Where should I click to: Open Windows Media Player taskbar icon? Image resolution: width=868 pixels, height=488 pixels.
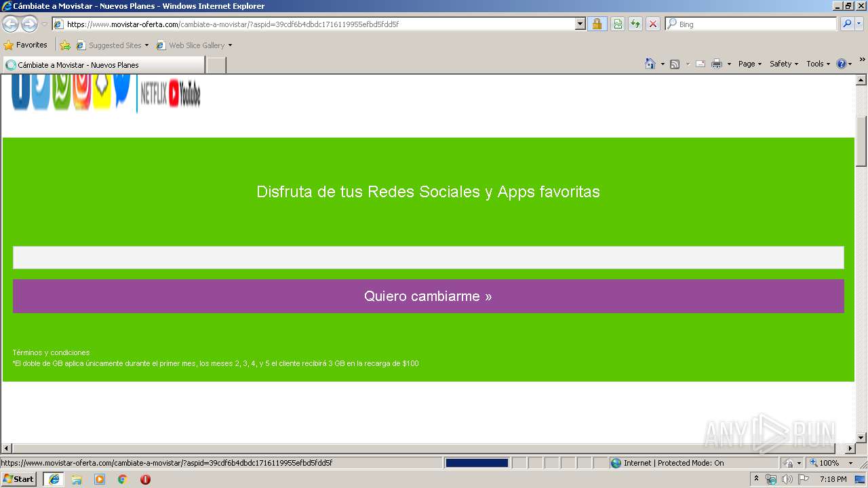click(100, 479)
